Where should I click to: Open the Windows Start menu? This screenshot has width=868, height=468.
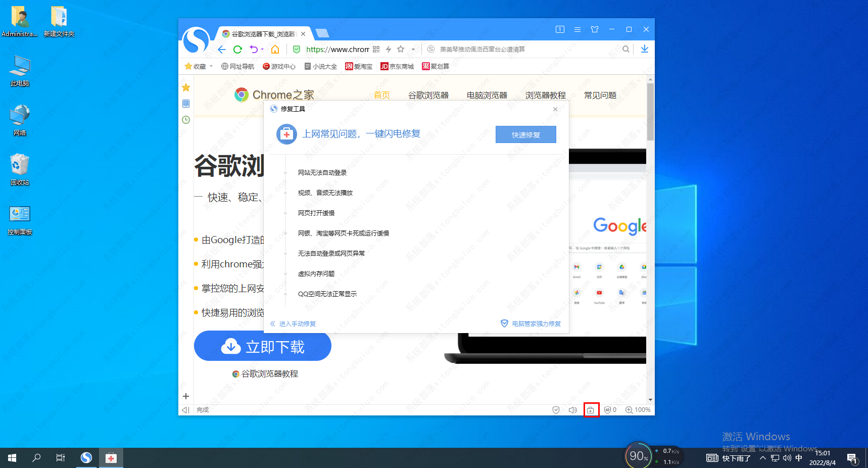[x=12, y=458]
